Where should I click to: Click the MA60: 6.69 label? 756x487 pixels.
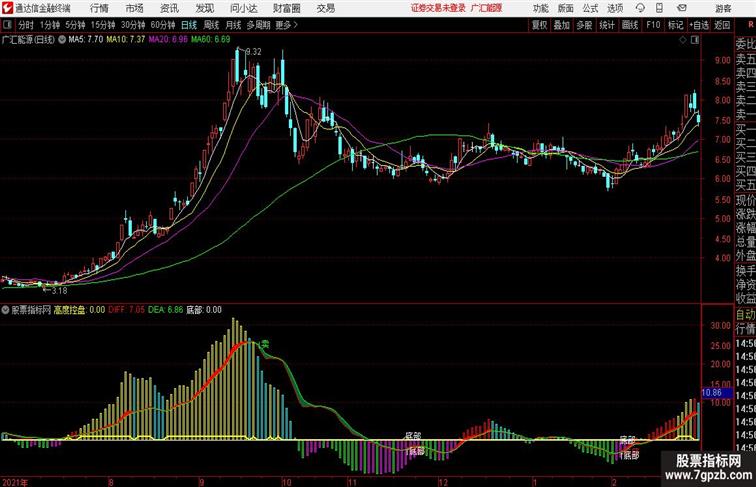coord(211,40)
